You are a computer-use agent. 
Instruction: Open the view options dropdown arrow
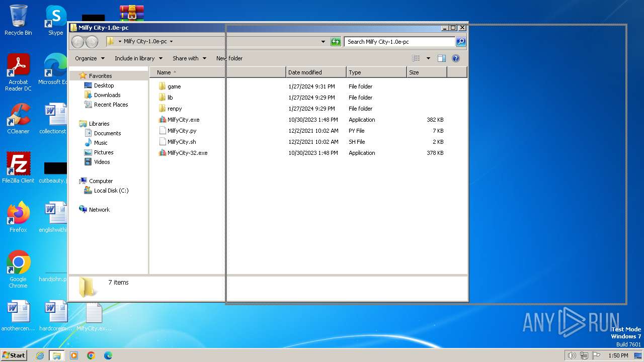pyautogui.click(x=428, y=58)
